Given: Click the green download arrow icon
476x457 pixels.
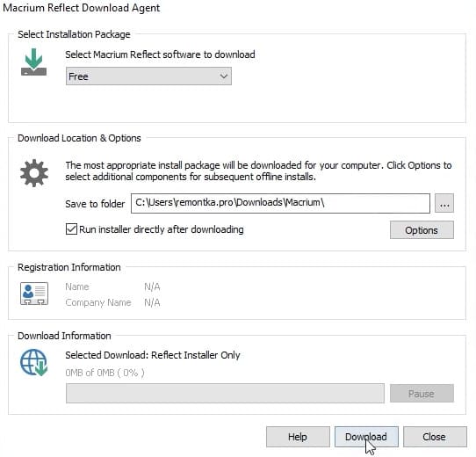Looking at the screenshot, I should point(33,62).
